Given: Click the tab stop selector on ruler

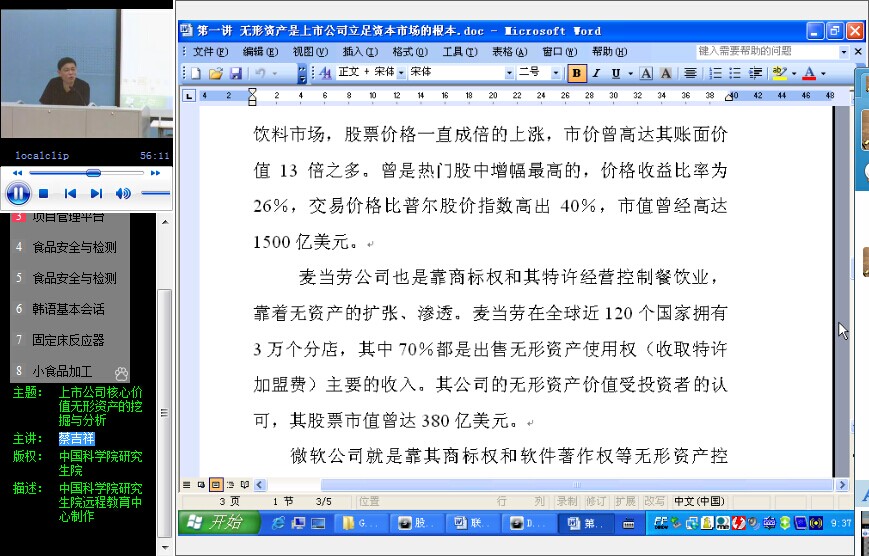Looking at the screenshot, I should coord(189,96).
